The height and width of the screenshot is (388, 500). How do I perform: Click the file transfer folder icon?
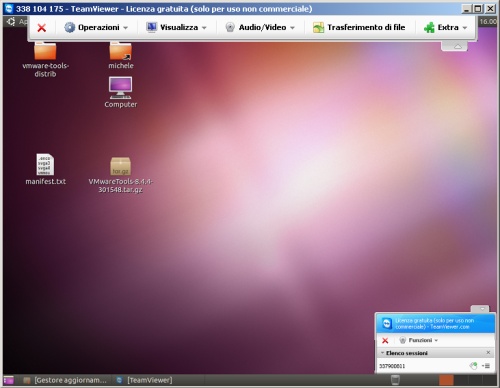coord(318,27)
